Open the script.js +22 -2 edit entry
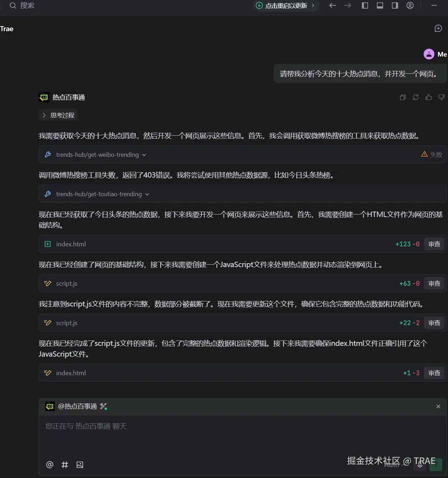448x478 pixels. coord(242,323)
